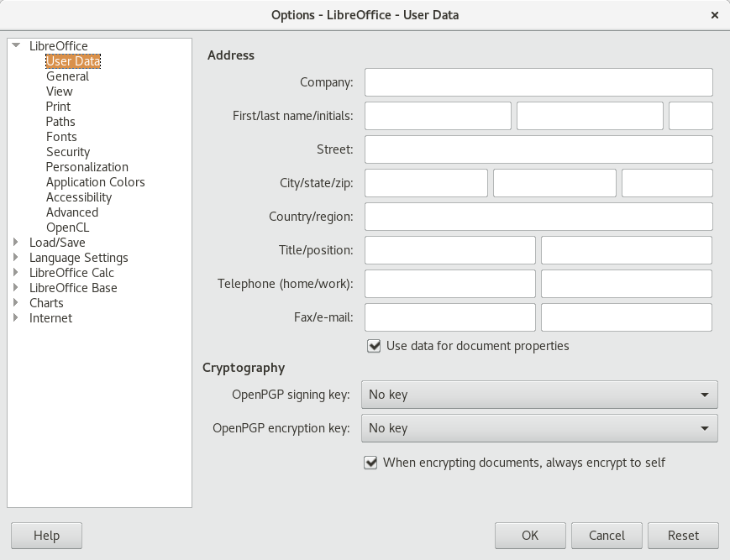Focus the home telephone input field
Viewport: 730px width, 560px height.
point(450,284)
